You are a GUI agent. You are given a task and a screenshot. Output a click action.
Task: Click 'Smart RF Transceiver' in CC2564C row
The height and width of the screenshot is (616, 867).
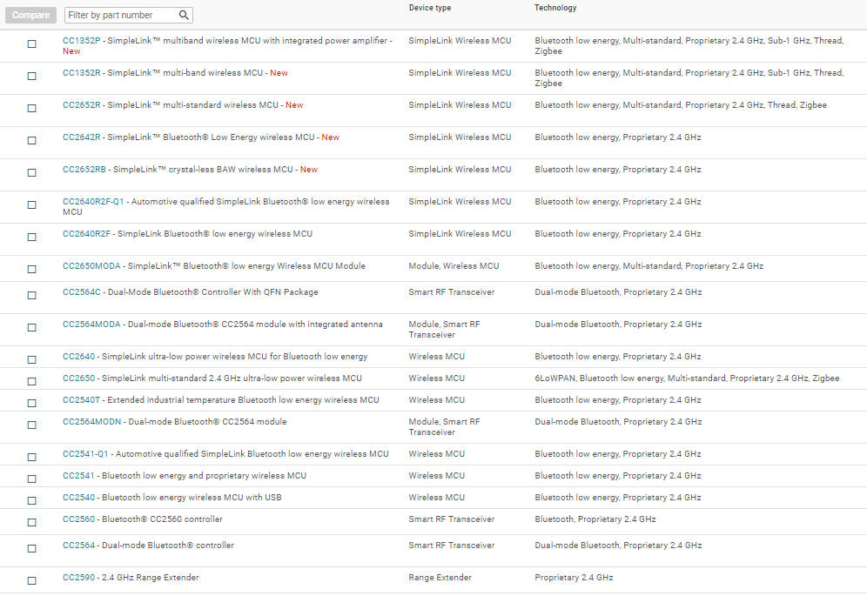point(452,291)
